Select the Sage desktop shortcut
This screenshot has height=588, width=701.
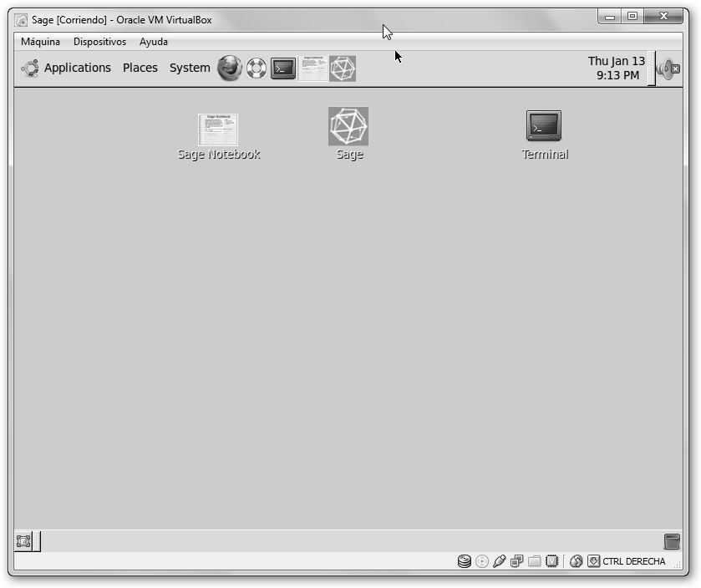coord(348,127)
